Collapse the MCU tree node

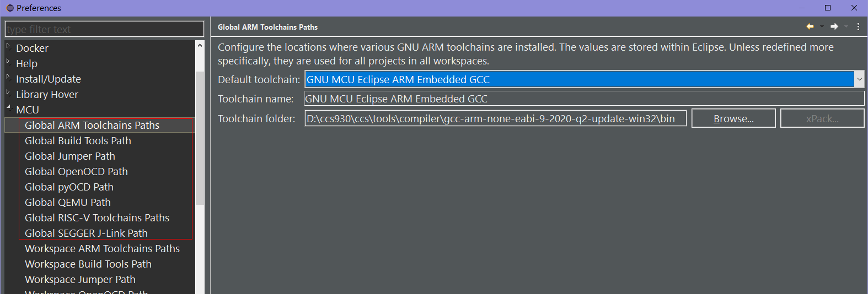click(8, 108)
